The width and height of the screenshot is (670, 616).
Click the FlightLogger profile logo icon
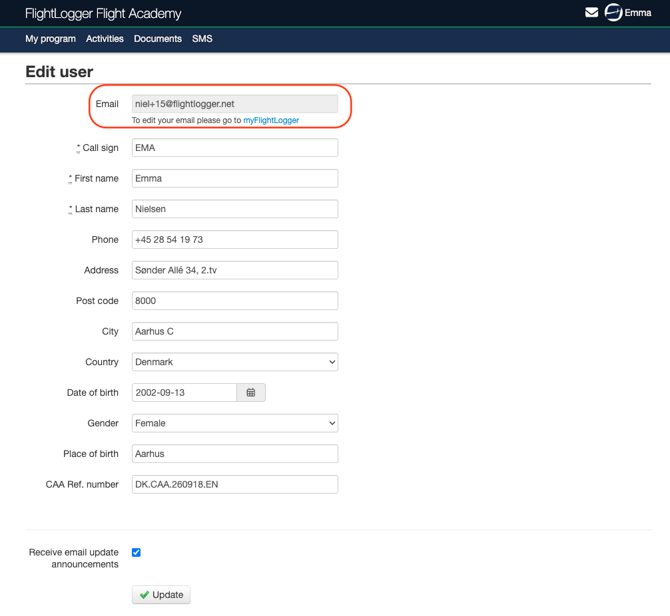tap(613, 12)
